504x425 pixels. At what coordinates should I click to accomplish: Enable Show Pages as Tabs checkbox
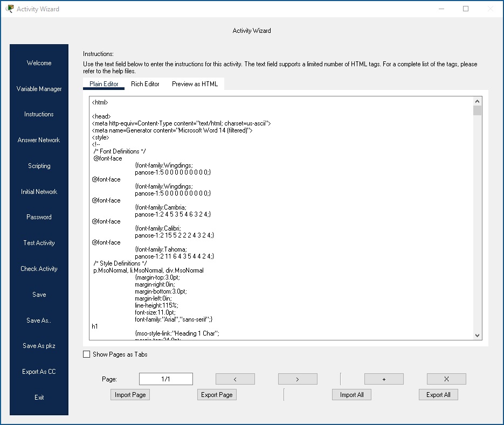86,354
